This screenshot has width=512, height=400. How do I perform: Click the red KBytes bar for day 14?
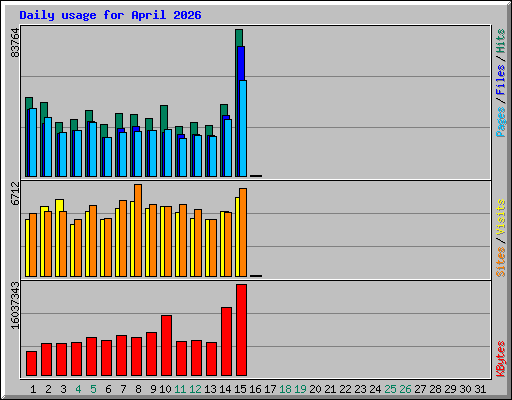tap(227, 342)
